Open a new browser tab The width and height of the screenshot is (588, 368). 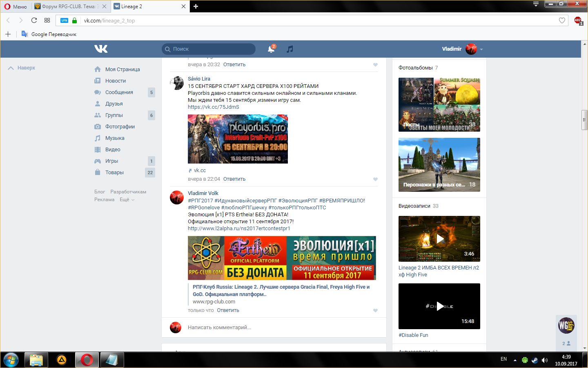click(x=196, y=7)
